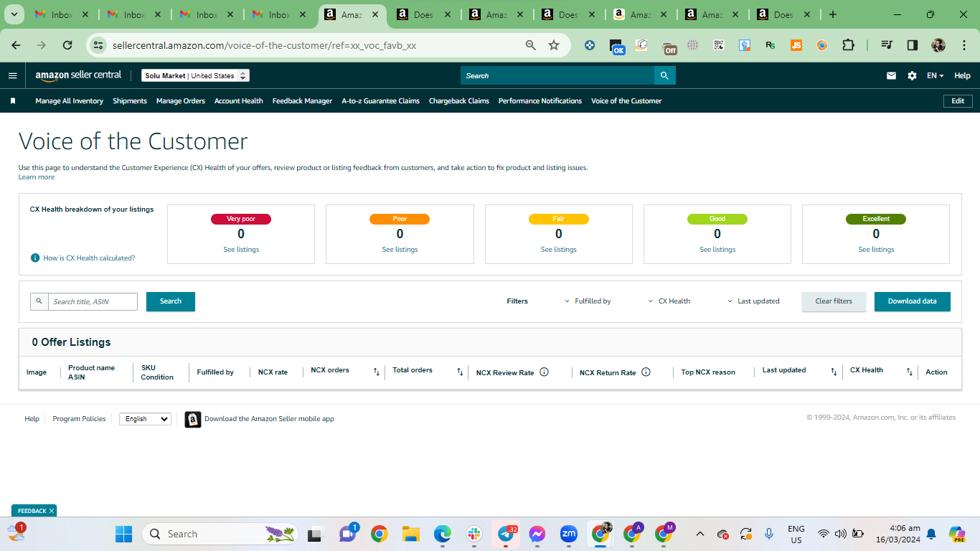Open the How is CX Health calculated link

point(89,258)
